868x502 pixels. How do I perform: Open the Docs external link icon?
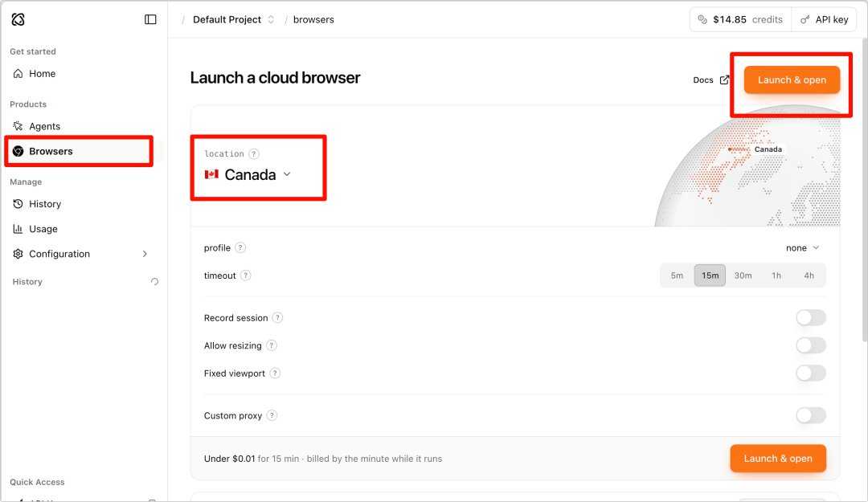tap(724, 80)
